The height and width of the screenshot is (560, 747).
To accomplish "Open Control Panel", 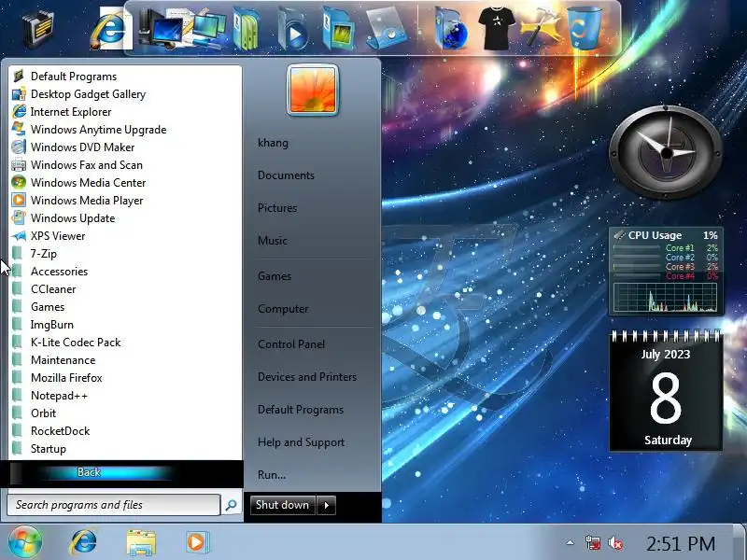I will point(291,344).
